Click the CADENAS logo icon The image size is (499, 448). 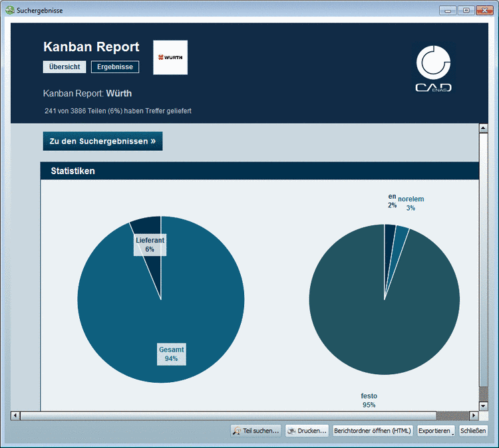(x=433, y=68)
